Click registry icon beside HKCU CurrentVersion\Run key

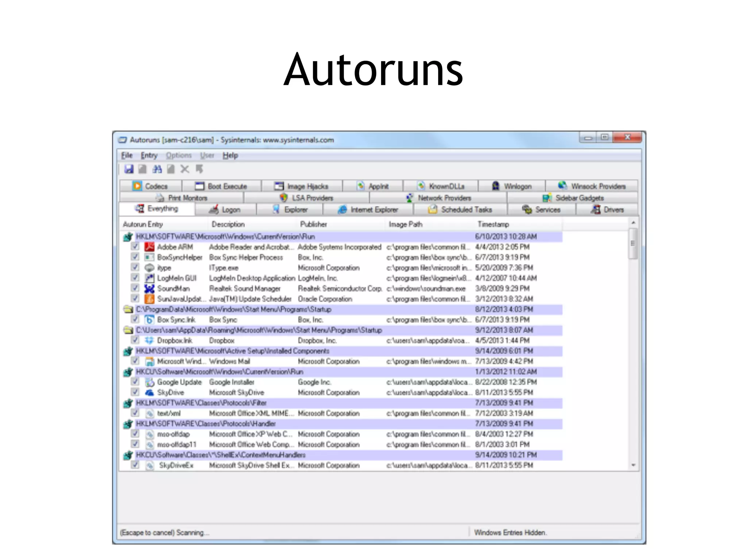point(128,372)
